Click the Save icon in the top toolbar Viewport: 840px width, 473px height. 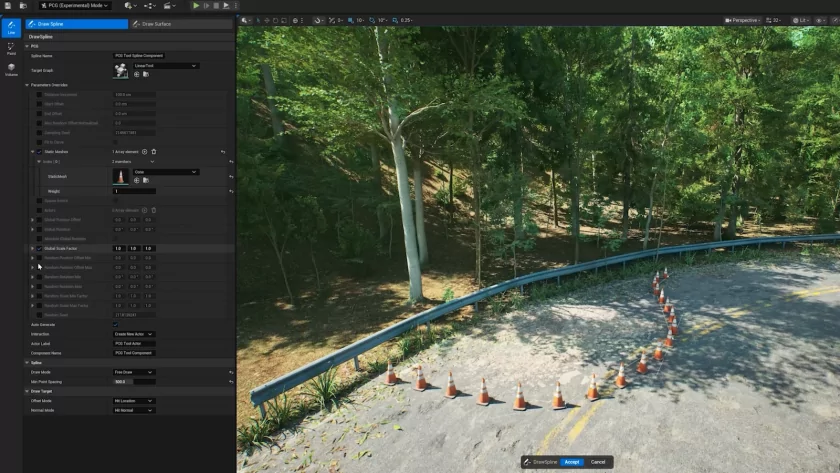8,5
